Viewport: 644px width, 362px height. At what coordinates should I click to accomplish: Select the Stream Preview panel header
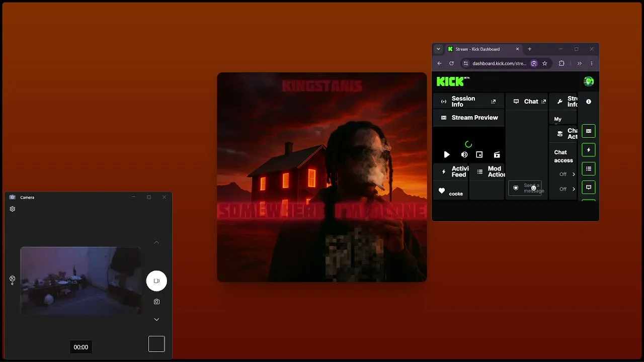[468, 118]
